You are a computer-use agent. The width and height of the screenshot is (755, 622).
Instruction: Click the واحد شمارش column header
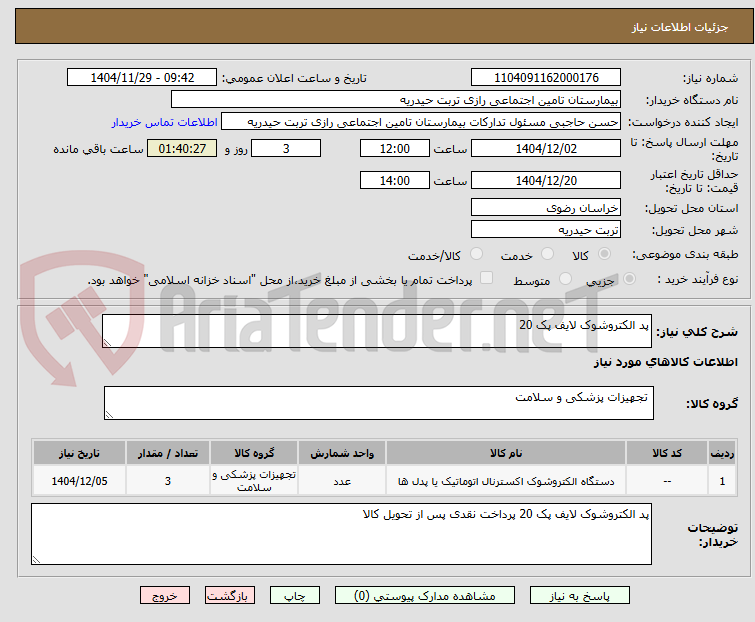point(342,453)
